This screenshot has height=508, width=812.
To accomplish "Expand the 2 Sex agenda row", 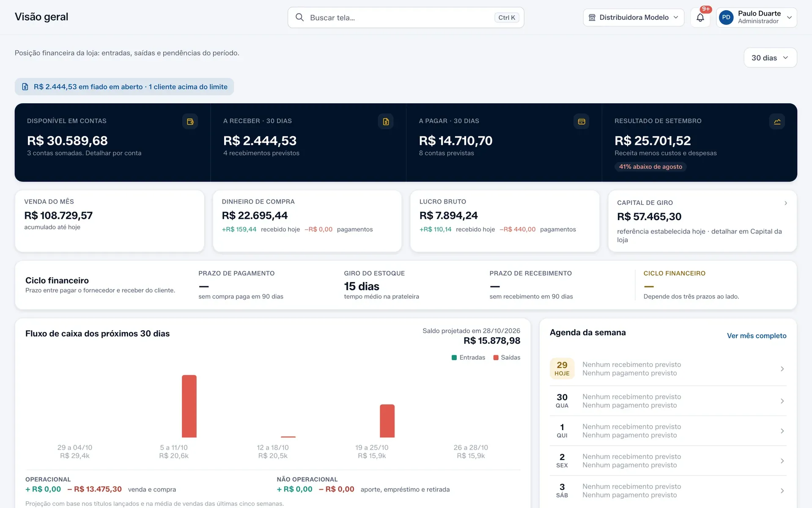I will (668, 461).
